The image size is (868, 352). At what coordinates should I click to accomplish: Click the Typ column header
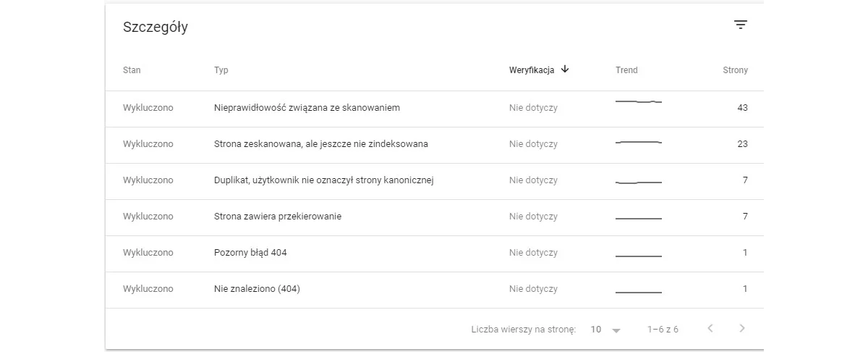(221, 70)
